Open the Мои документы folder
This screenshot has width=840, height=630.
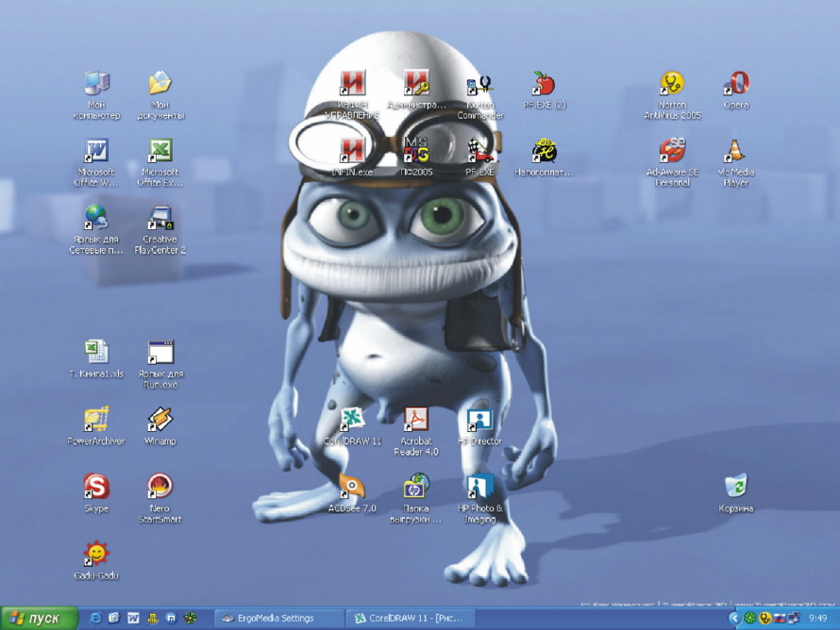click(x=160, y=84)
